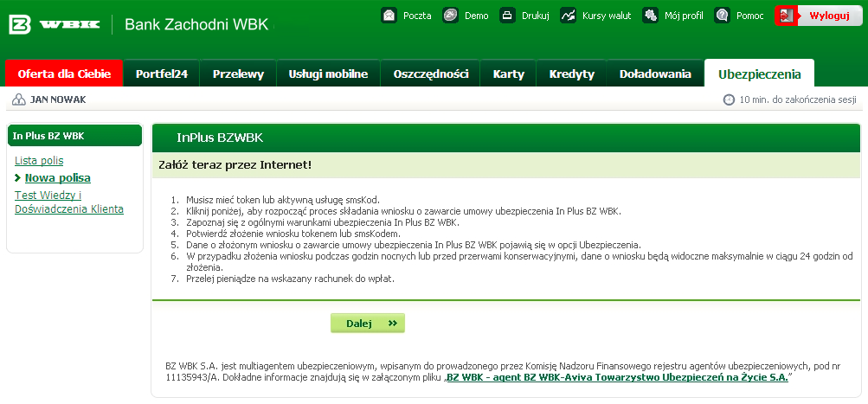Click the JAN NOWAK user name
This screenshot has width=868, height=404.
58,100
